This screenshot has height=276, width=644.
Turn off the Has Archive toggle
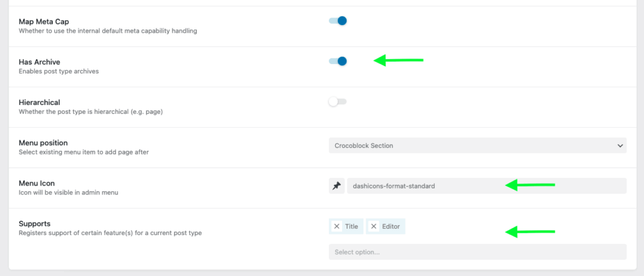point(338,61)
